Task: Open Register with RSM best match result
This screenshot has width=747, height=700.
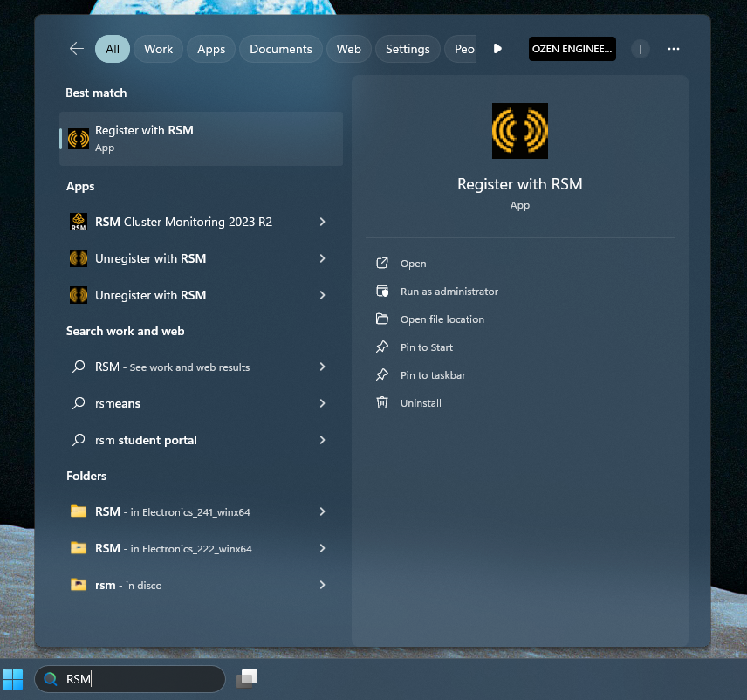Action: (201, 139)
